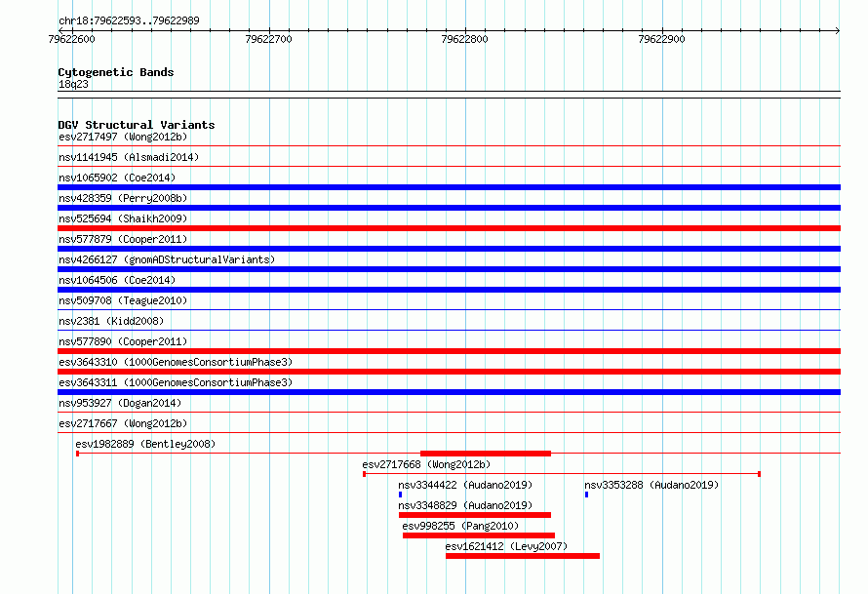The image size is (868, 594).
Task: Select nsv509708 (Teague2010) label
Action: pyautogui.click(x=123, y=300)
